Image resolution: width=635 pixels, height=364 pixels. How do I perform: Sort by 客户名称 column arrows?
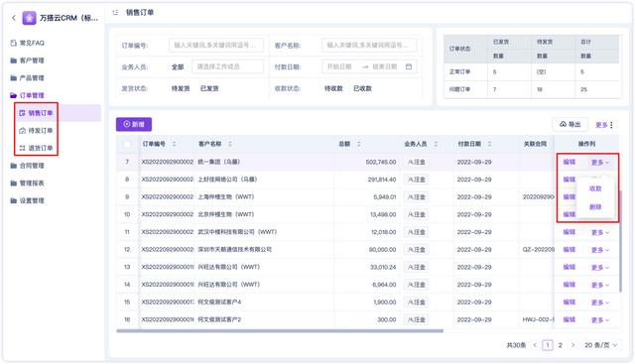point(230,144)
